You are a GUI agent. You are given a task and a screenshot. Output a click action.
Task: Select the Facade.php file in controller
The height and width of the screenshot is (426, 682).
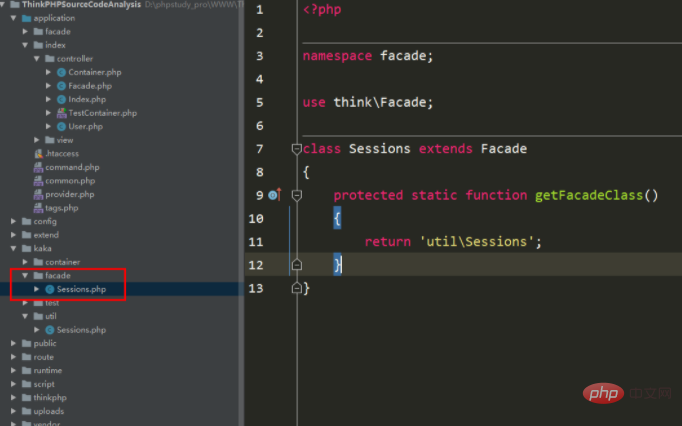pos(90,86)
